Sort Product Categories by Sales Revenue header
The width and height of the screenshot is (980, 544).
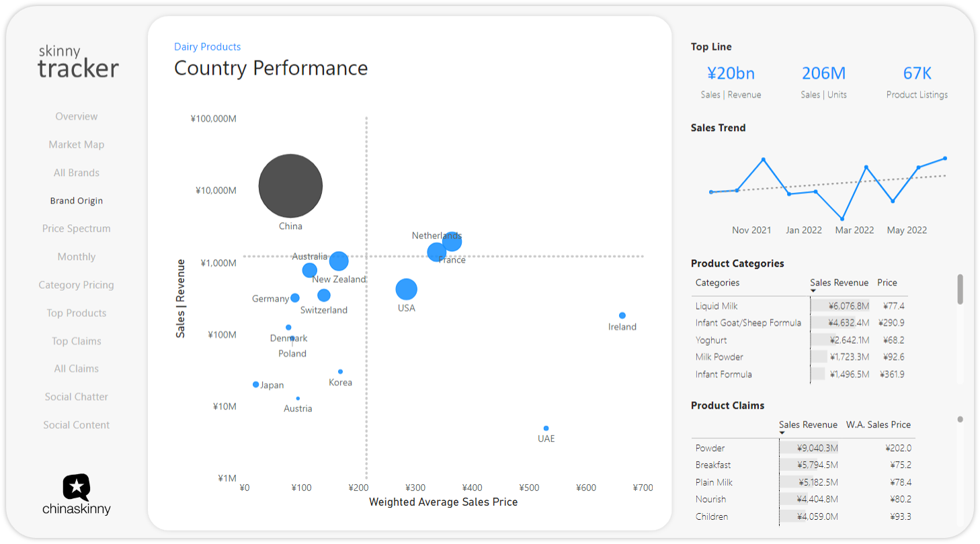[839, 283]
